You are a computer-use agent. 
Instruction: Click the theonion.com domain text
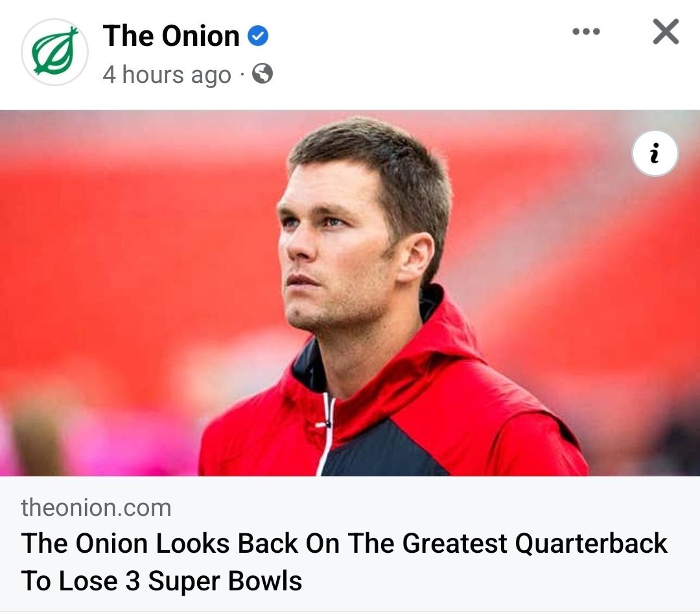[x=96, y=507]
